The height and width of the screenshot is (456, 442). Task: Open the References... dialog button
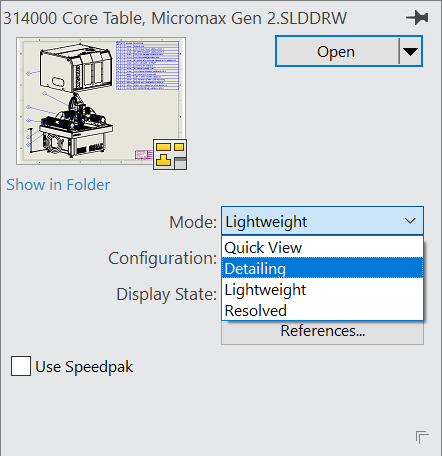tap(322, 332)
